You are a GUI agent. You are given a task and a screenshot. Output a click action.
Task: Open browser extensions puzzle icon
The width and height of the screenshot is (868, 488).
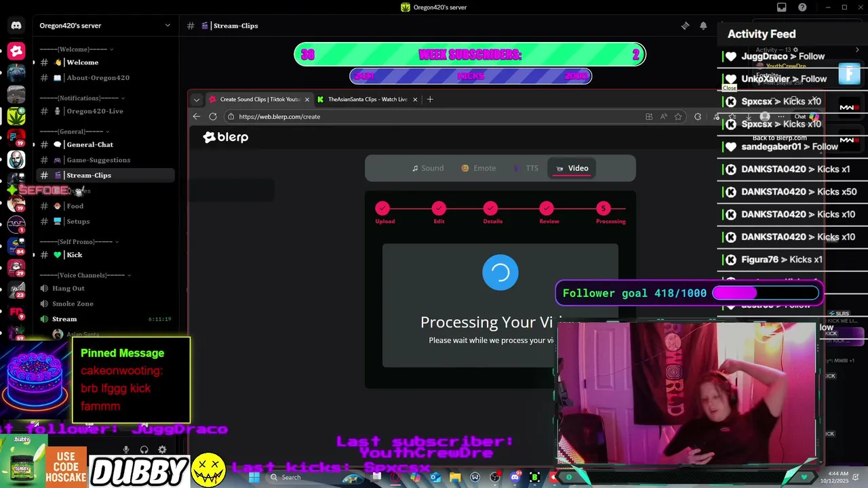698,117
